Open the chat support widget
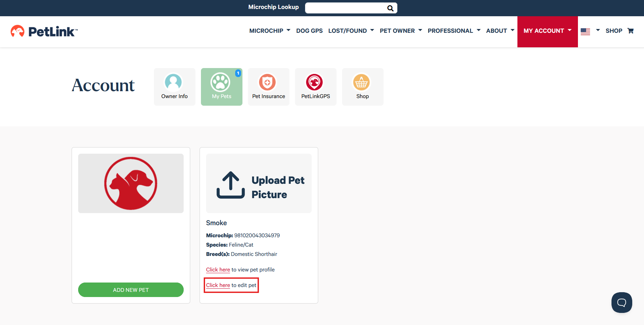Image resolution: width=644 pixels, height=325 pixels. 622,303
